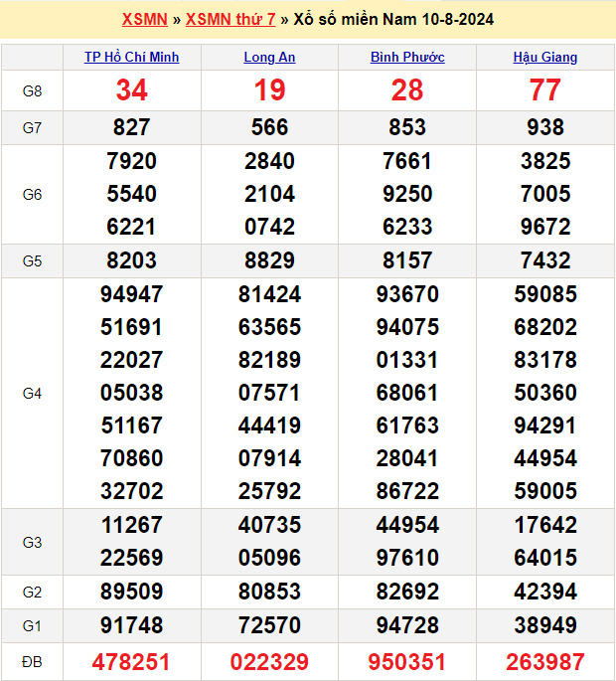This screenshot has width=616, height=681.
Task: Select the G3 result 17642
Action: [x=545, y=525]
